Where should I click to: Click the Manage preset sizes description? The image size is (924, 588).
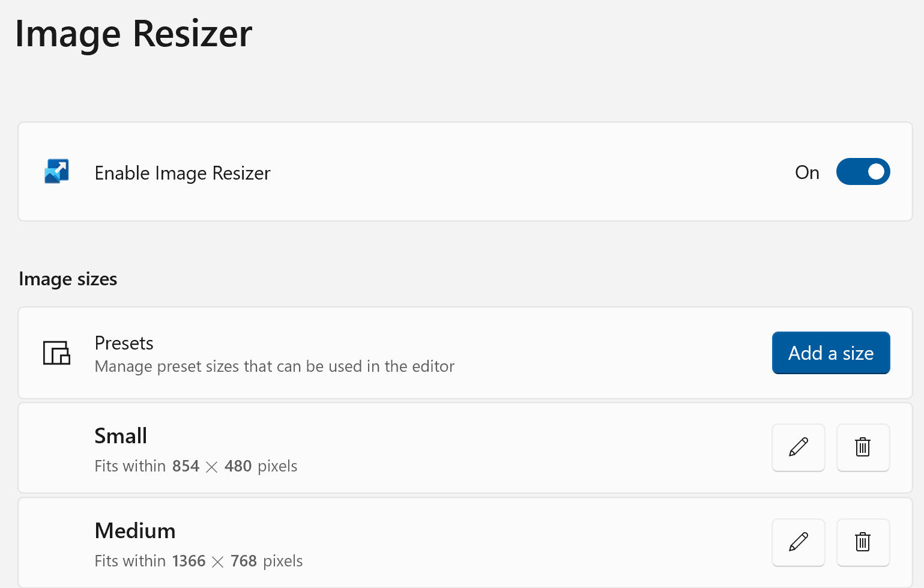coord(274,366)
